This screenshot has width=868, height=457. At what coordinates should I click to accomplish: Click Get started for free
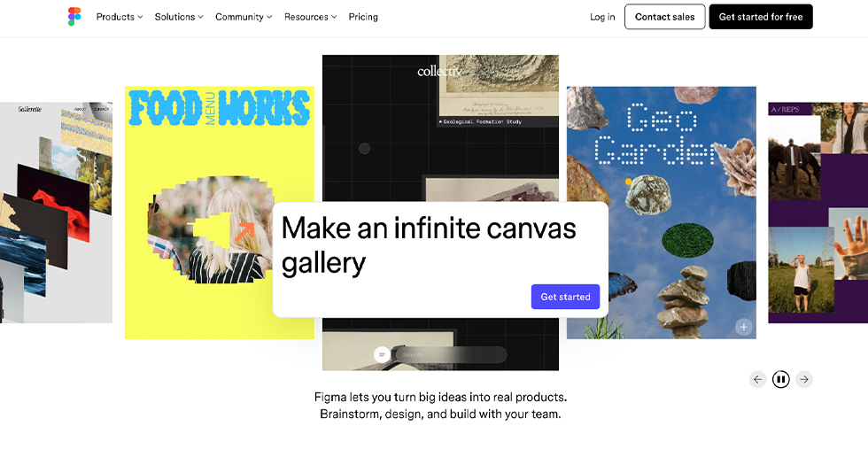[x=760, y=17]
